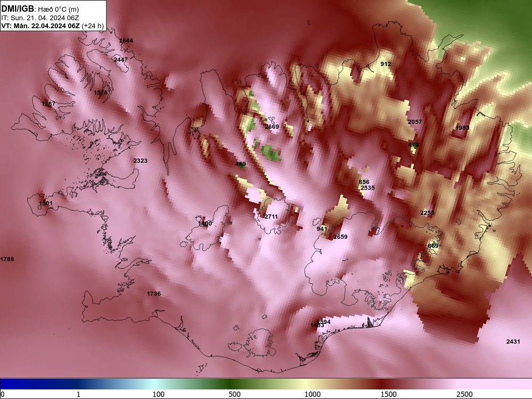Select the 479 height label
This screenshot has height=399, width=532.
coord(413,145)
